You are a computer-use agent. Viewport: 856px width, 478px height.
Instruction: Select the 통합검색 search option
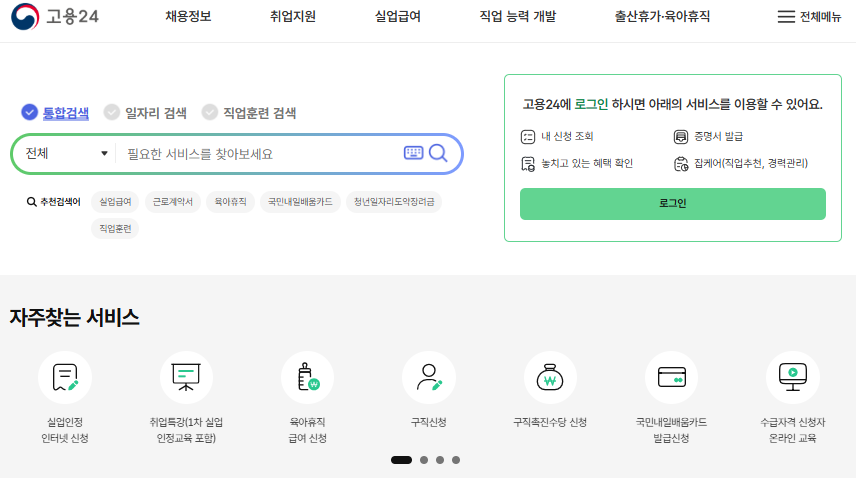[x=56, y=113]
